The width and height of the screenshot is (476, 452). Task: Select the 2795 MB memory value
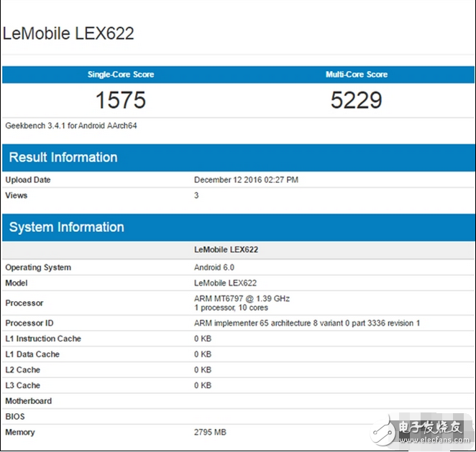pyautogui.click(x=210, y=433)
